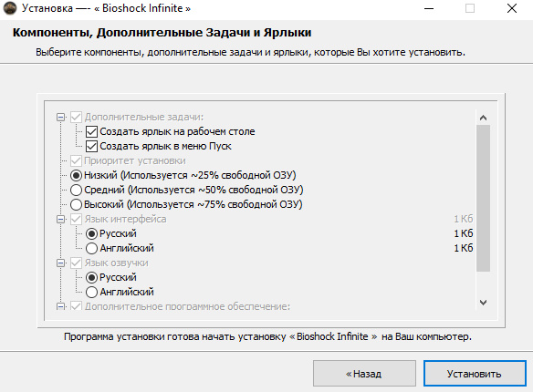Click the scrollbar down arrow
Screen dimensions: 533x392
483,303
